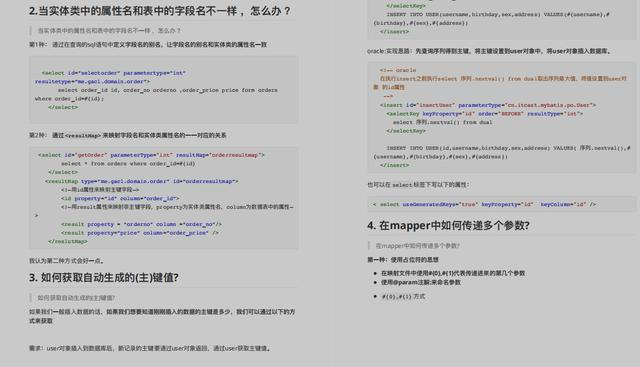Click the quote line under heading 2

point(109,31)
